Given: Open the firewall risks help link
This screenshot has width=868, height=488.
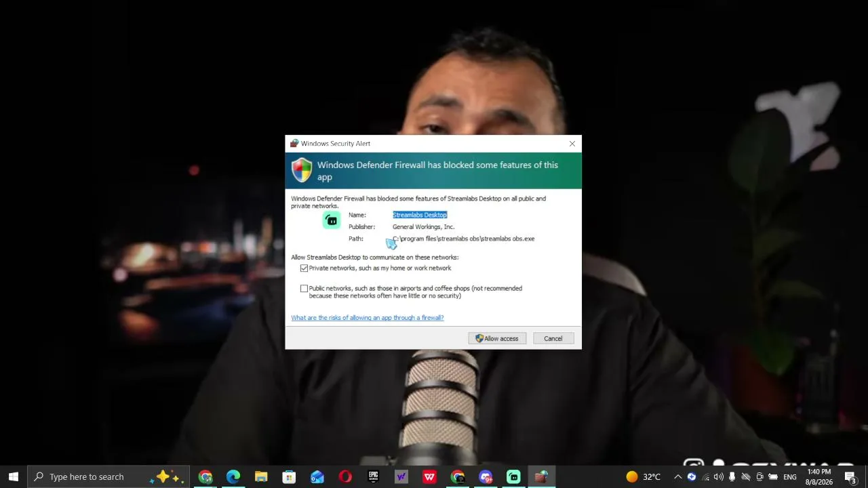Looking at the screenshot, I should 368,318.
